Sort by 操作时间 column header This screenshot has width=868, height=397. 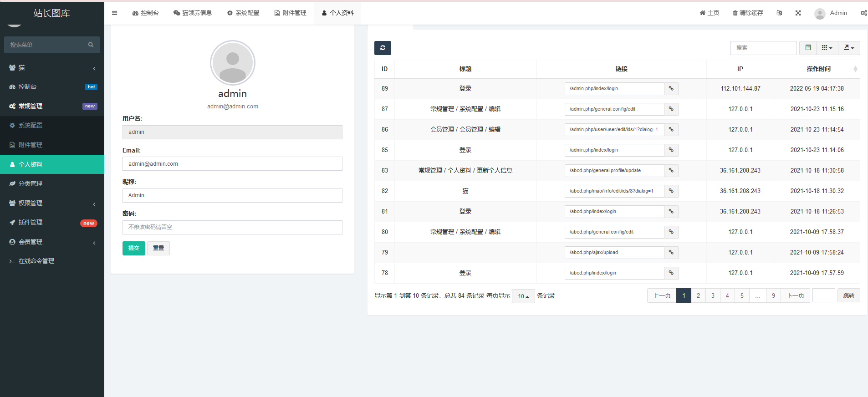click(x=818, y=69)
